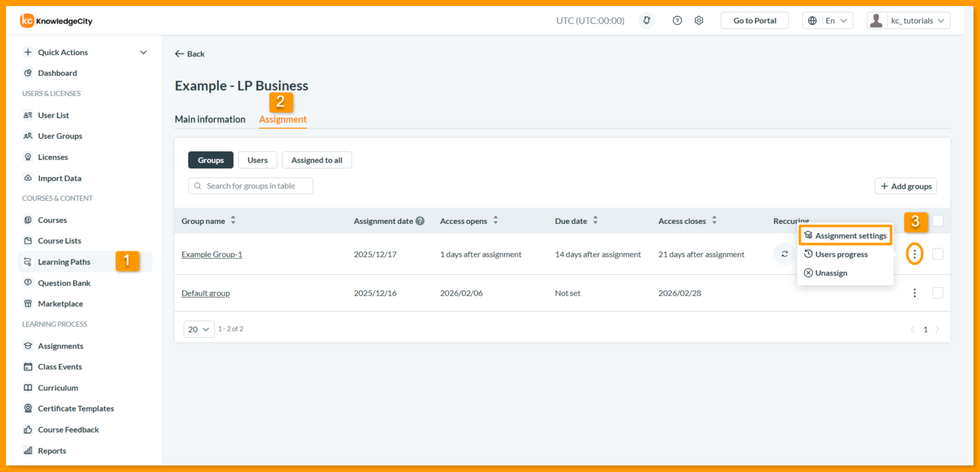This screenshot has height=472, width=980.
Task: Go to next page arrow in pagination
Action: 937,329
